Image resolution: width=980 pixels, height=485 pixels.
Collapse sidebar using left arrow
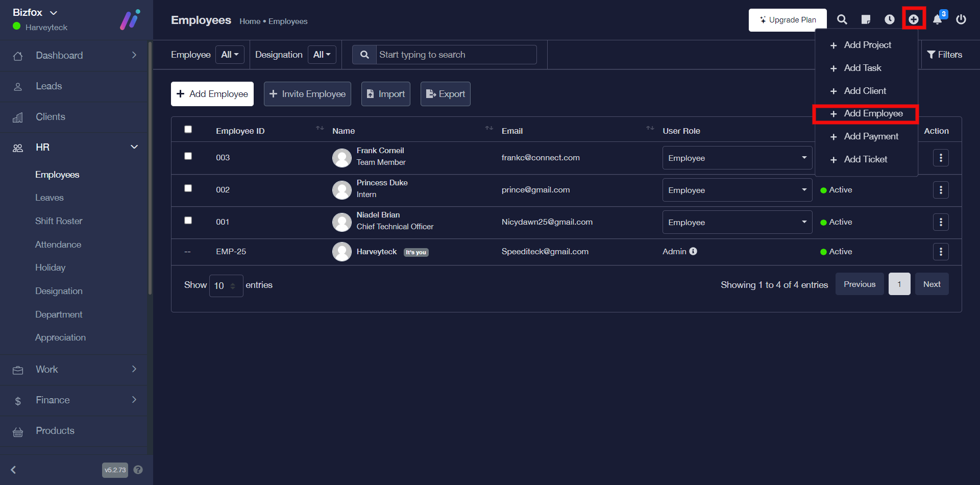coord(14,470)
